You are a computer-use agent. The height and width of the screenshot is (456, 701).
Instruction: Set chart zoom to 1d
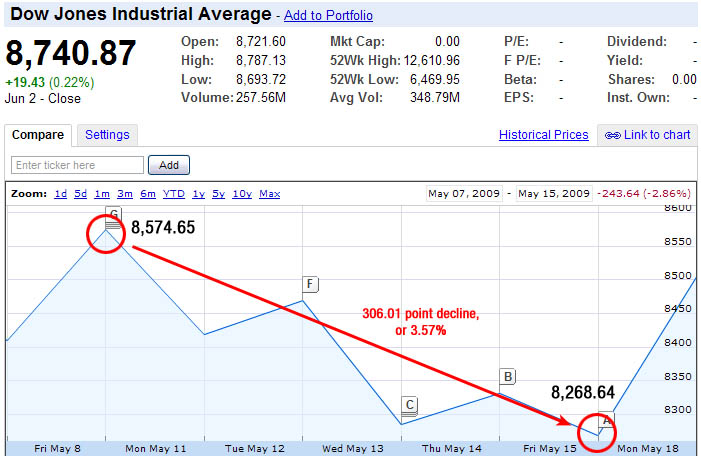[61, 194]
